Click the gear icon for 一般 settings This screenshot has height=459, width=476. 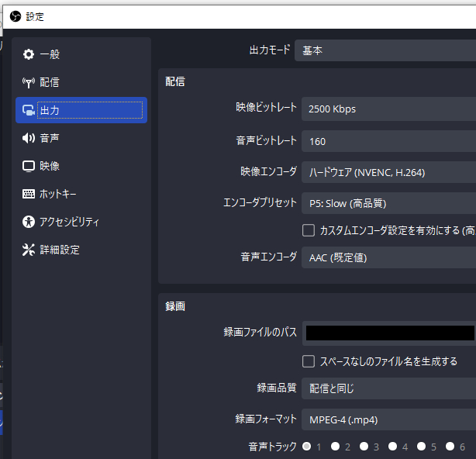(x=29, y=54)
